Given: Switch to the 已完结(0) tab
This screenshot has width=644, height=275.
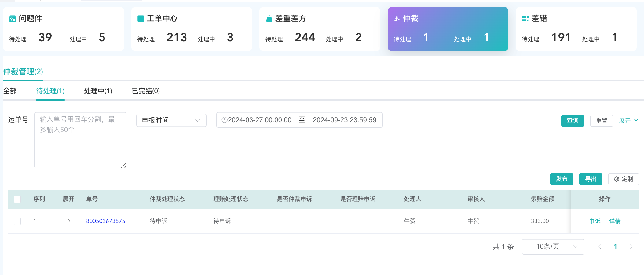Looking at the screenshot, I should [146, 91].
